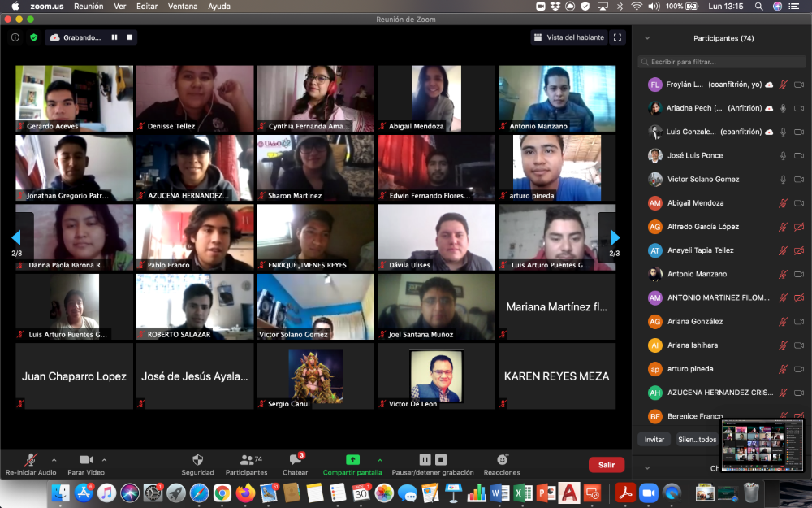
Task: Click the Invitar button
Action: click(654, 440)
